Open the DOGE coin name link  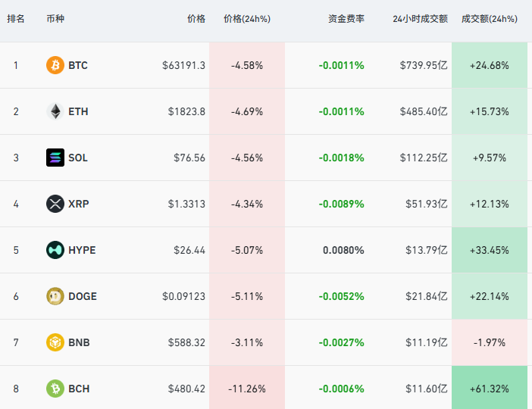[83, 296]
